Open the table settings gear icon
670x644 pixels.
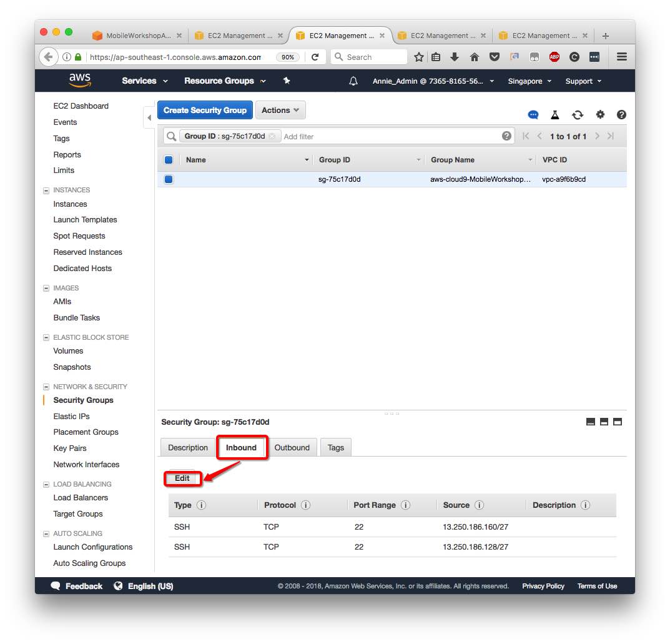point(600,114)
